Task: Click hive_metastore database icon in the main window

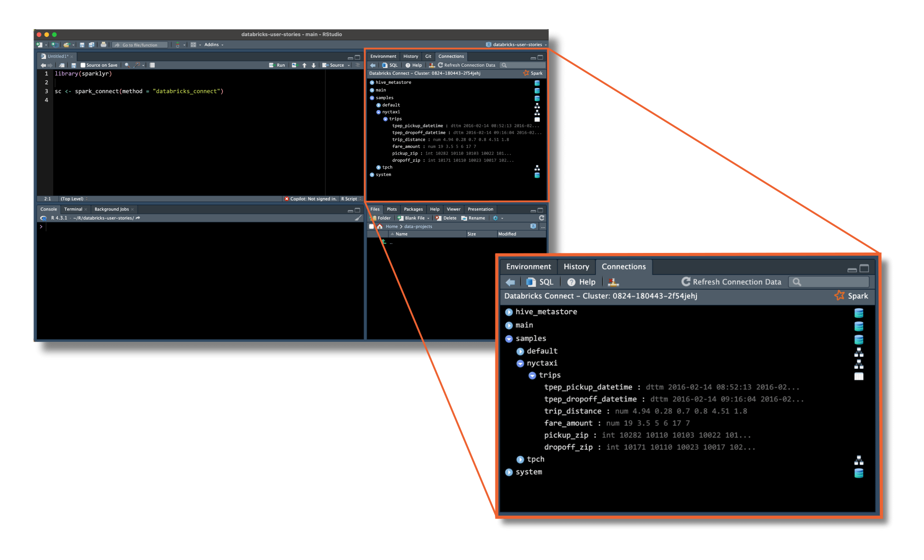Action: coord(537,83)
